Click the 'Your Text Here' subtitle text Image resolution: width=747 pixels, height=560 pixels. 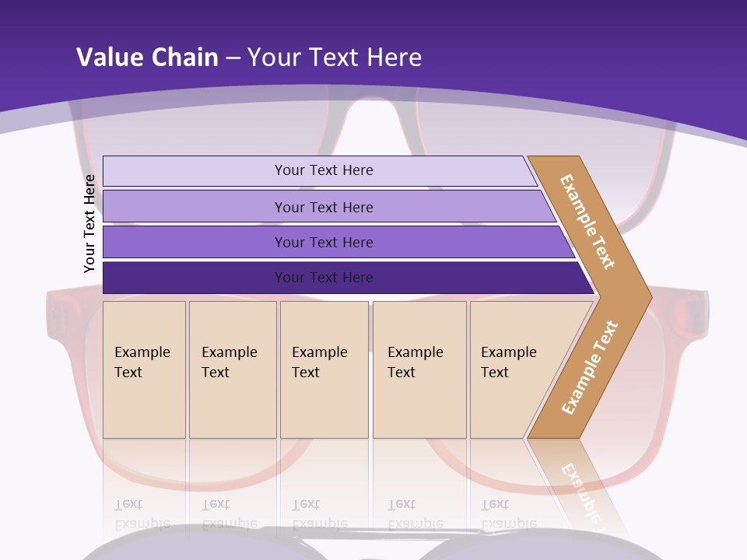pyautogui.click(x=334, y=57)
